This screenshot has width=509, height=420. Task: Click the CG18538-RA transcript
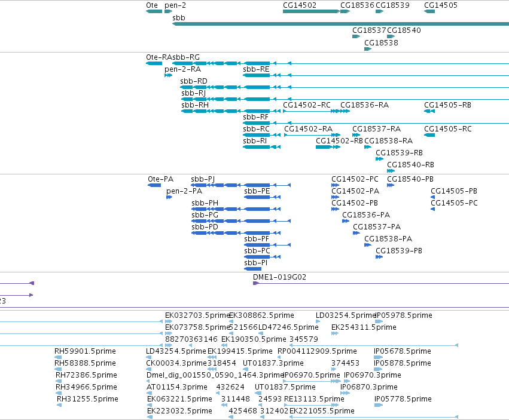pyautogui.click(x=368, y=147)
